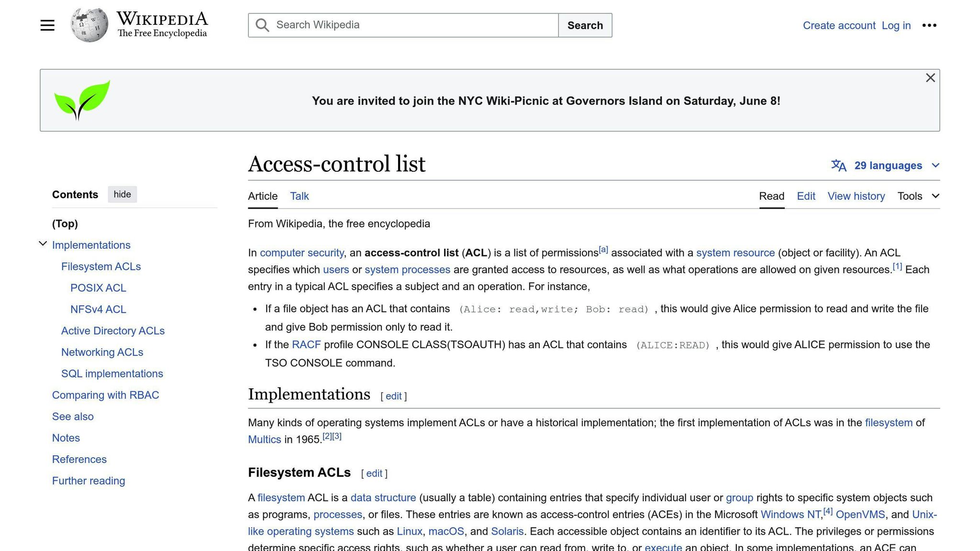Image resolution: width=980 pixels, height=551 pixels.
Task: Toggle hide on the Contents panel
Action: [122, 194]
